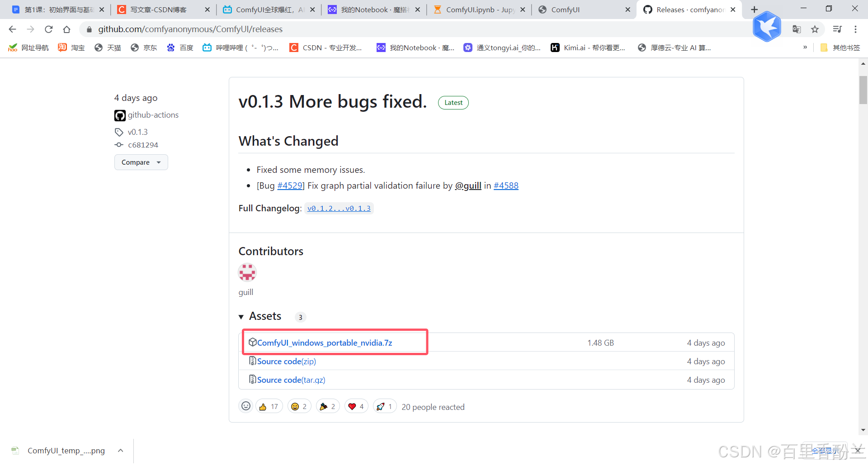Screen dimensions: 868x466
Task: Open the Compare dropdown
Action: tap(141, 162)
